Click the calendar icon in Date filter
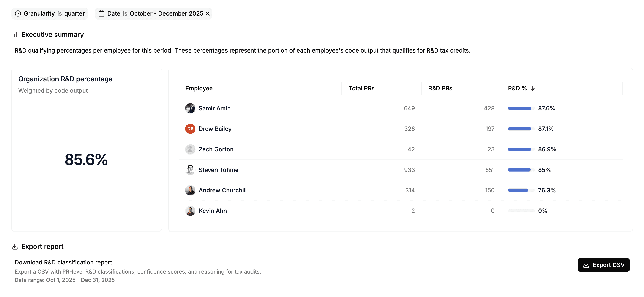The width and height of the screenshot is (644, 297). (x=101, y=13)
